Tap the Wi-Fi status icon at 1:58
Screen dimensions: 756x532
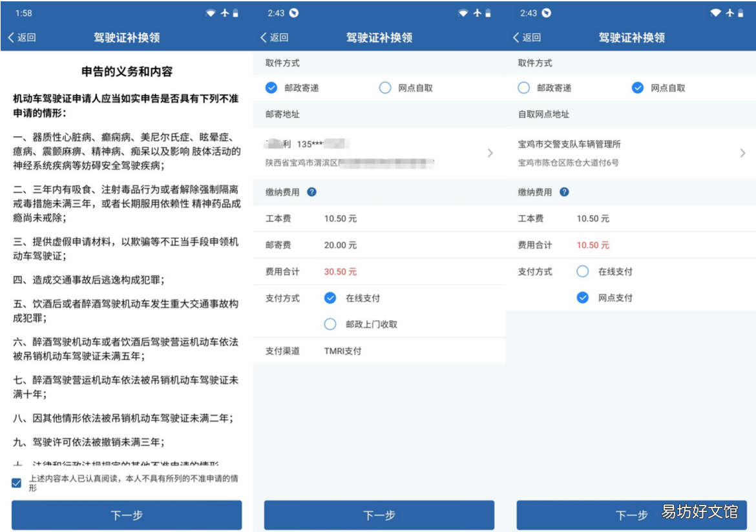click(x=210, y=13)
